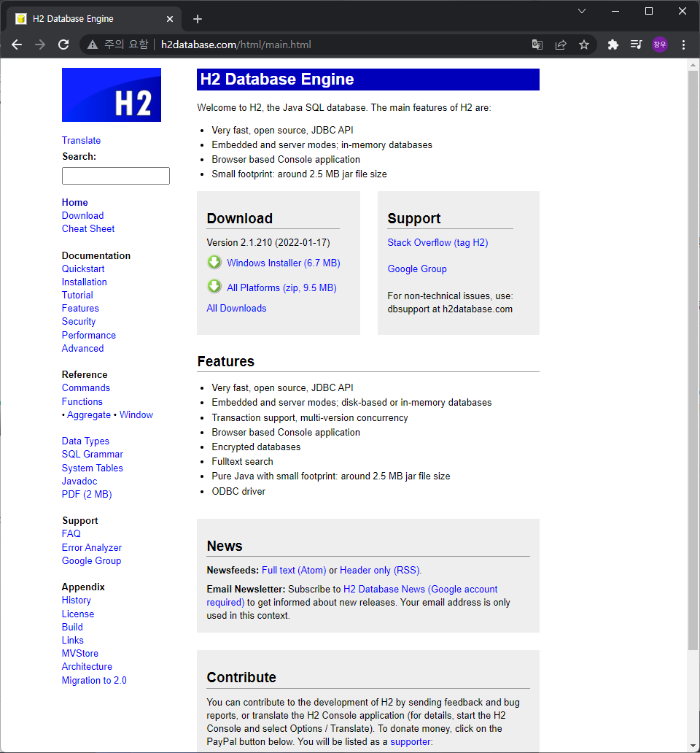700x753 pixels.
Task: Click the green All Platforms download icon
Action: (214, 287)
